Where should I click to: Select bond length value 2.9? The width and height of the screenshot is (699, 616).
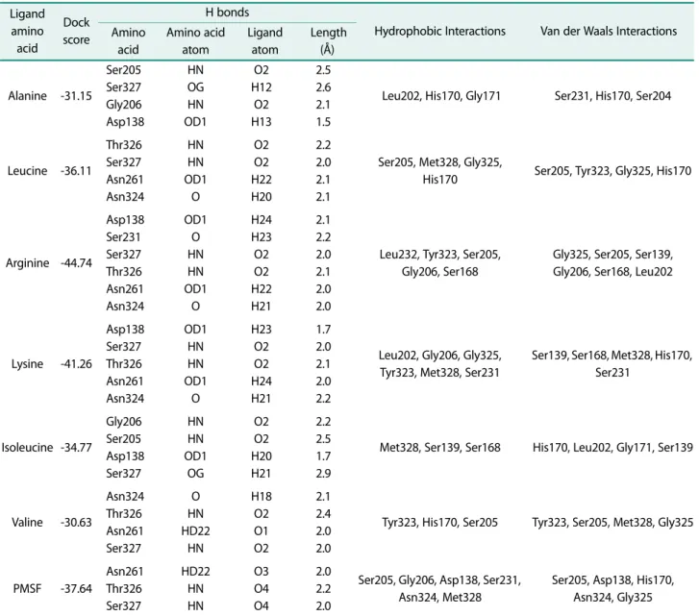[x=323, y=474]
